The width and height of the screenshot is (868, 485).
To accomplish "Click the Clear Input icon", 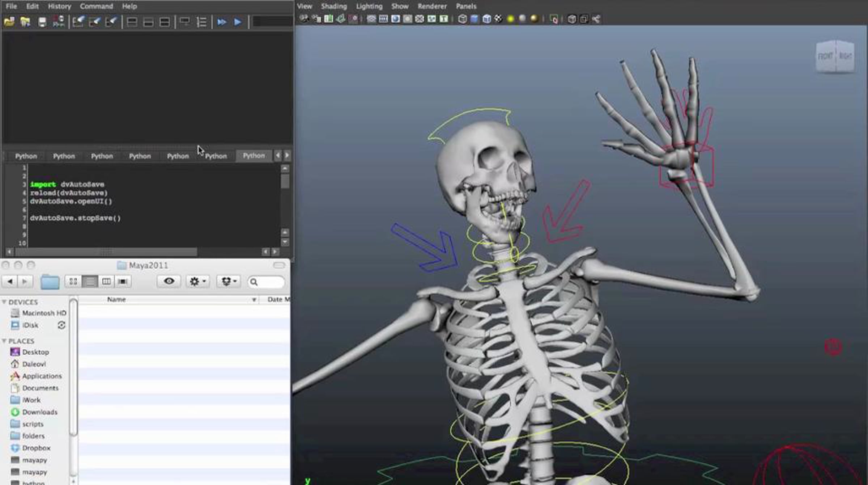I will [x=94, y=22].
